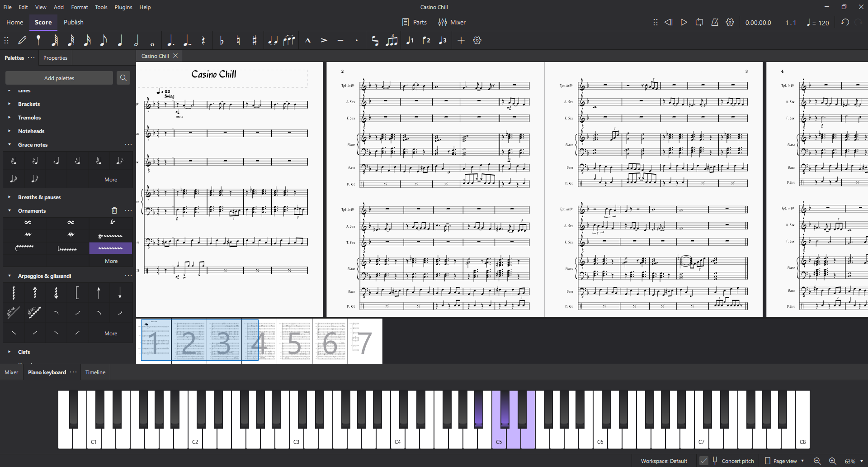Undo the last action
The image size is (868, 467).
[x=844, y=22]
